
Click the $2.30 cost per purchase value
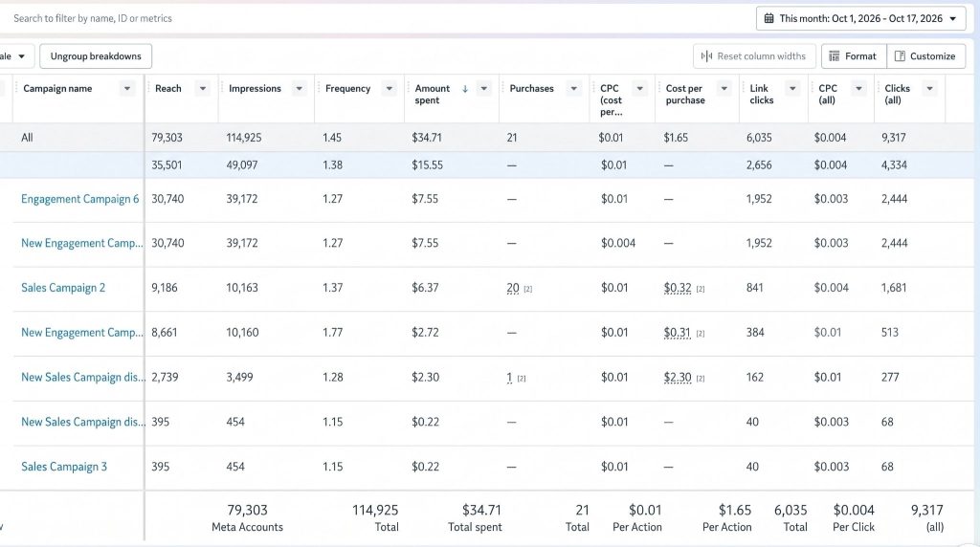[678, 377]
